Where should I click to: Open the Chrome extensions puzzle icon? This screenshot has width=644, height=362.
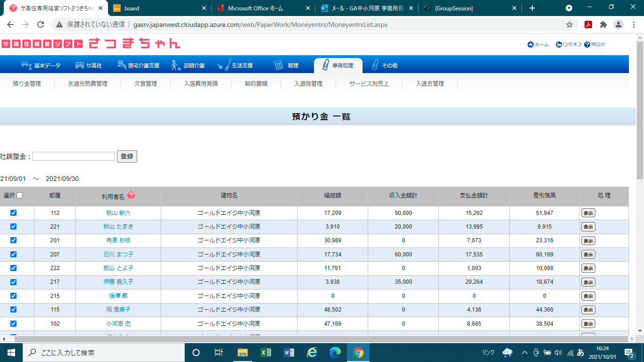click(x=603, y=25)
